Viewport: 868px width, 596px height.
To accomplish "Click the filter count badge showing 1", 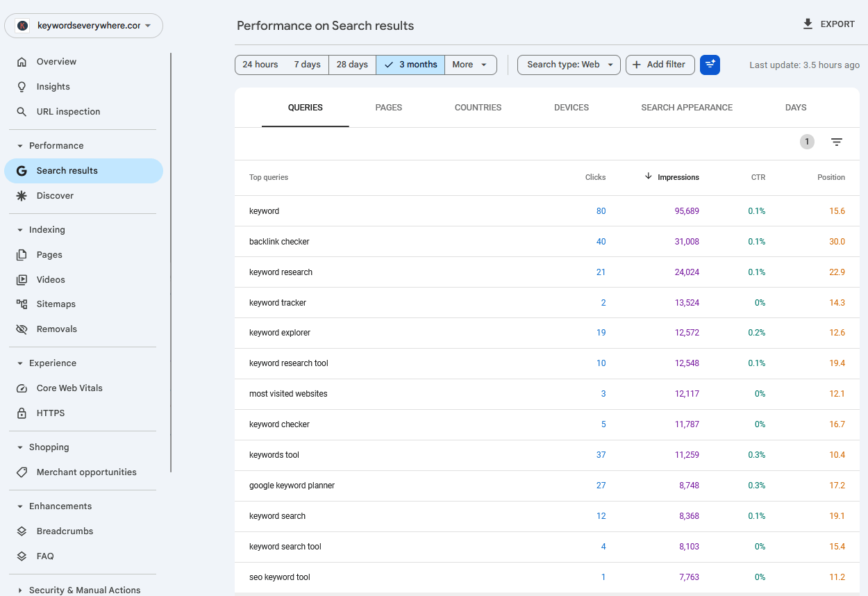I will [x=807, y=142].
